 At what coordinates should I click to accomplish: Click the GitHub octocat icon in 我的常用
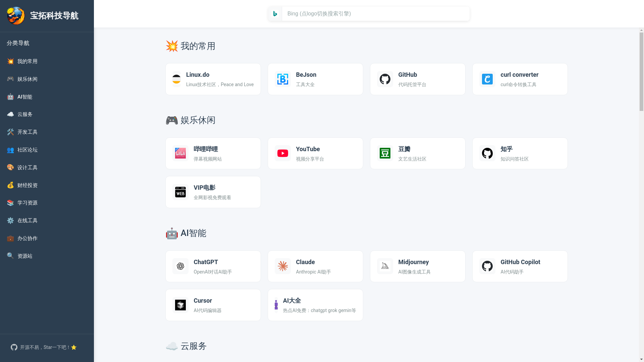tap(385, 79)
